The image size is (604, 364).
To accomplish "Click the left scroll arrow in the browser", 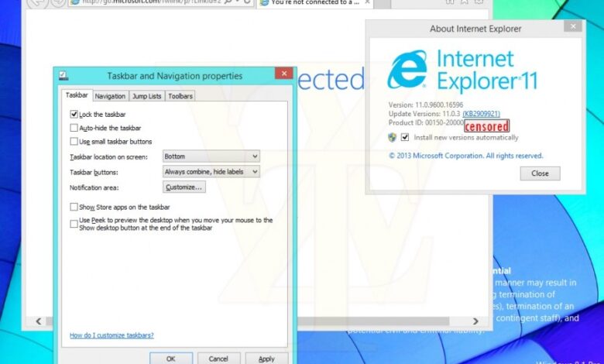I will [x=39, y=321].
